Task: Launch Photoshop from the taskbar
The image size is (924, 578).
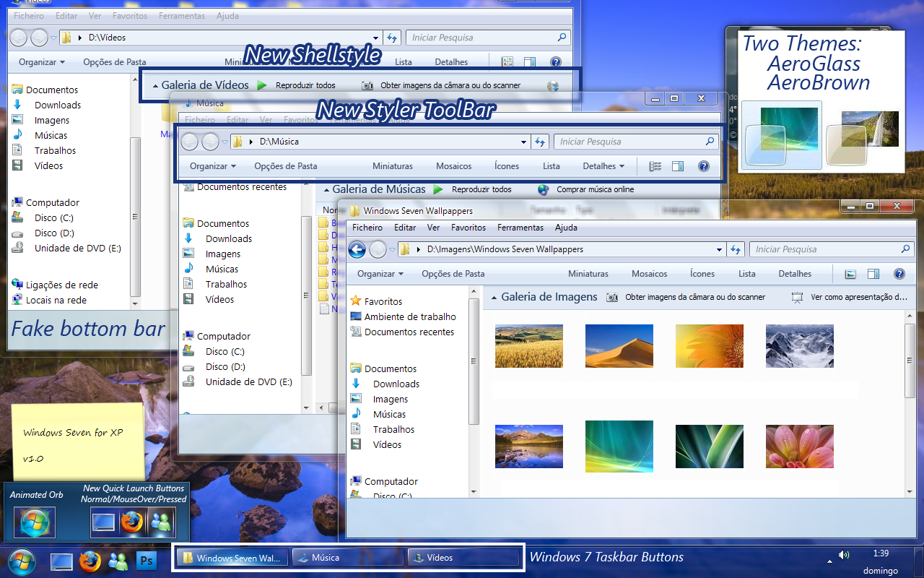Action: pos(147,560)
